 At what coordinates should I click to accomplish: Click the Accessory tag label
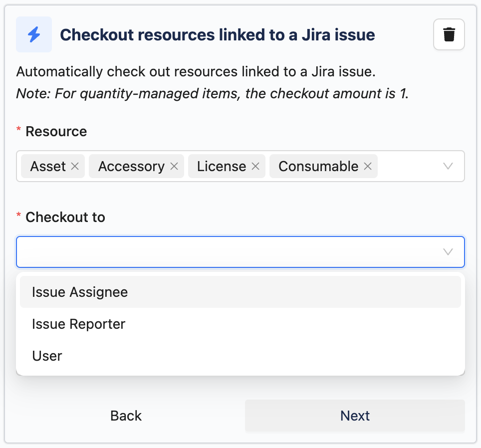click(x=131, y=167)
